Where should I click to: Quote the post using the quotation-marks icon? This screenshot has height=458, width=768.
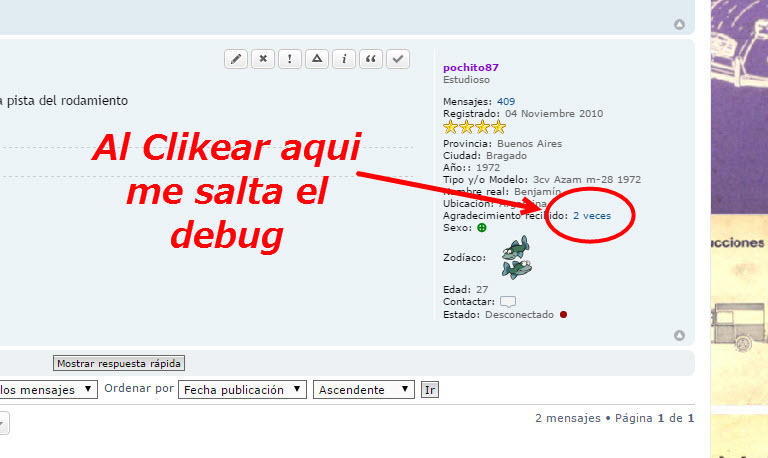371,59
